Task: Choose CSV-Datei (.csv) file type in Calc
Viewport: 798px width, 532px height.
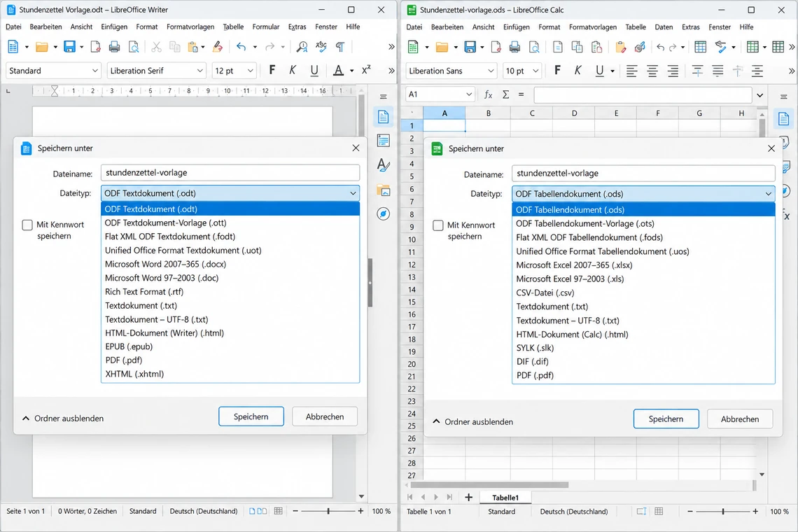Action: pos(643,293)
